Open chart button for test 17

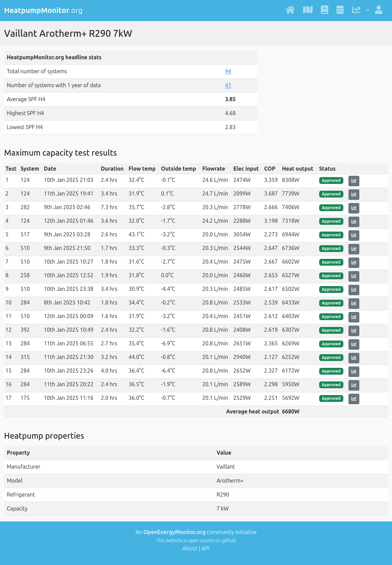tap(354, 398)
